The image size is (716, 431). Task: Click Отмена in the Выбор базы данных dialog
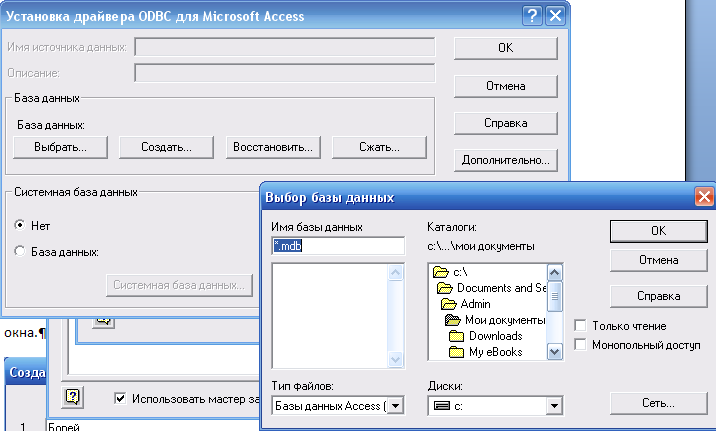(x=658, y=260)
